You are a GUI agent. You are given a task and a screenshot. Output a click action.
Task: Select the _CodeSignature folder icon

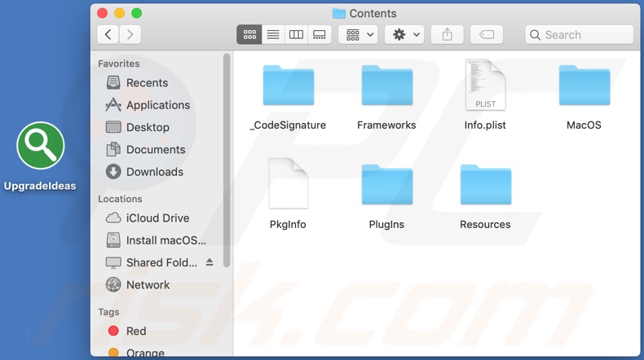click(x=289, y=86)
